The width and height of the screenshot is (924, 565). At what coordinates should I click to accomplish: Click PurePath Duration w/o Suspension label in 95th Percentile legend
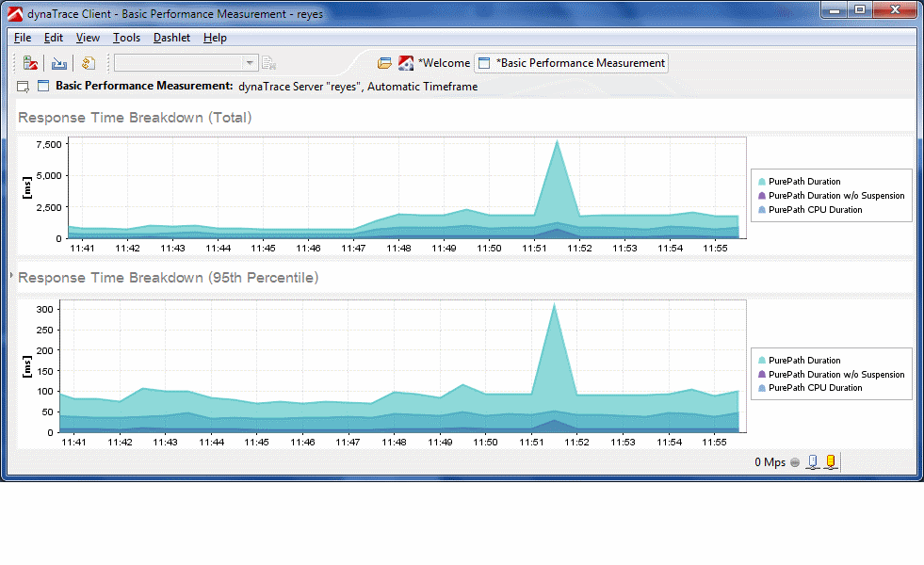[x=836, y=375]
